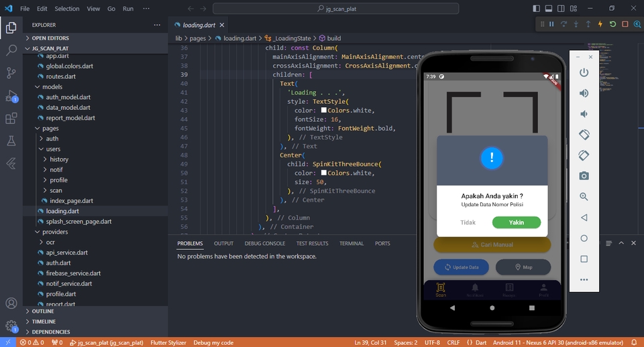644x347 pixels.
Task: Open Customize Layout icon
Action: click(x=574, y=8)
